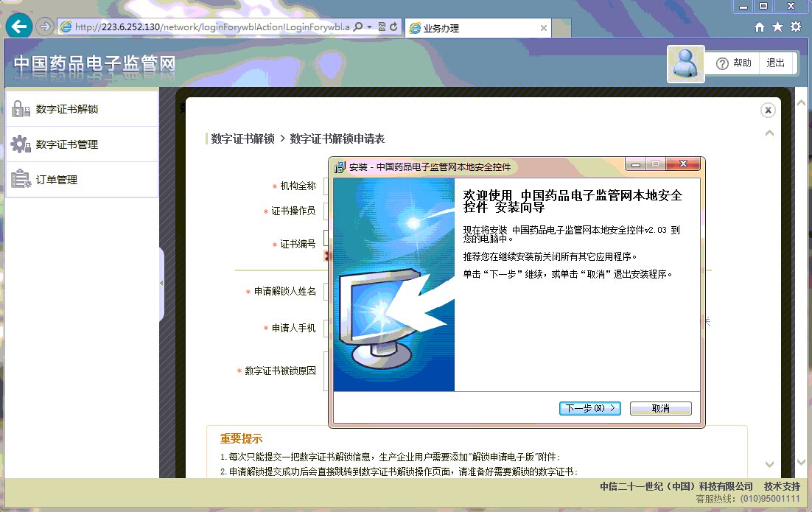Viewport: 812px width, 512px height.
Task: Switch to the 业务办理 browser tab
Action: [472, 28]
